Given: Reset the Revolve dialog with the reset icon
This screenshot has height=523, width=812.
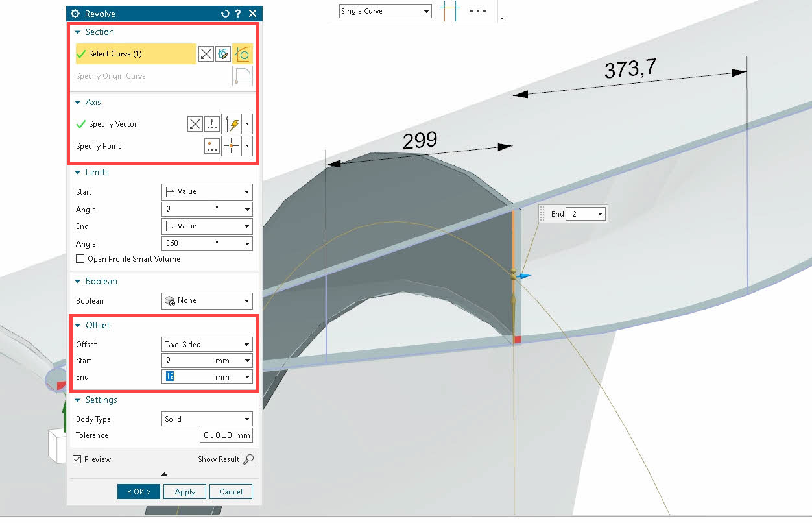Looking at the screenshot, I should pyautogui.click(x=225, y=14).
